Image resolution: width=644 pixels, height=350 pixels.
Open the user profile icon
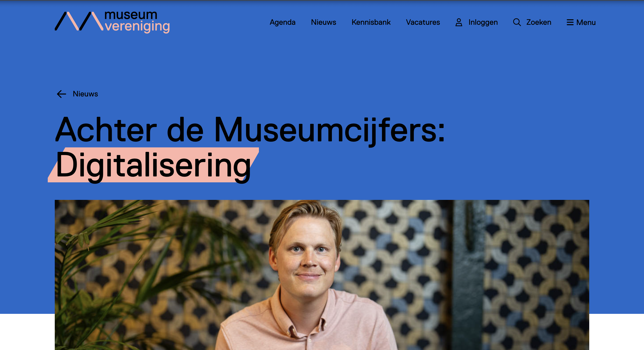459,22
